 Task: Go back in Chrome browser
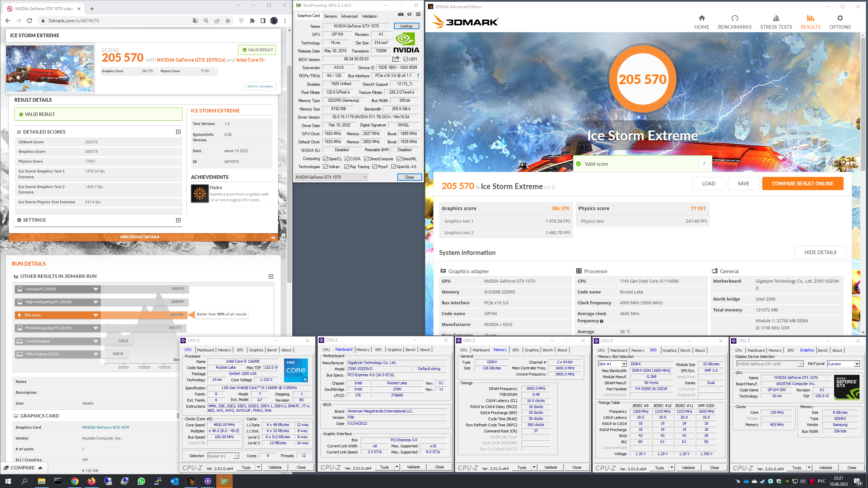coord(8,21)
